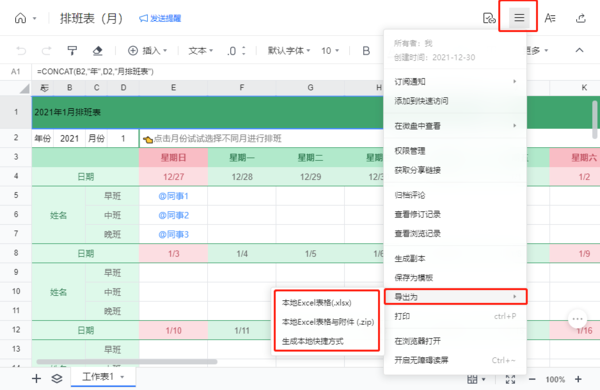The image size is (600, 390).
Task: Add a new sheet with plus icon
Action: (36, 379)
